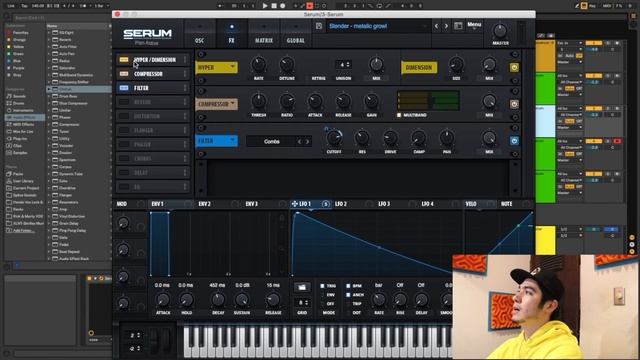The width and height of the screenshot is (640, 360).
Task: Expand the Chorus folder in Ableton browser
Action: (x=49, y=89)
